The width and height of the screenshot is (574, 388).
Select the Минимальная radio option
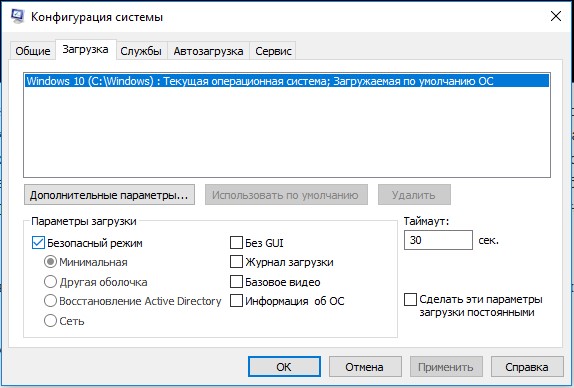50,262
